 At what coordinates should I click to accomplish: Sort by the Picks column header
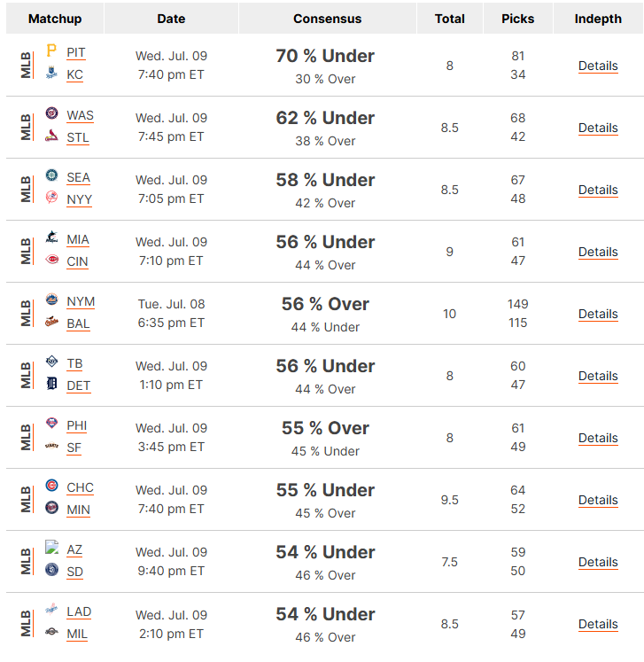517,19
